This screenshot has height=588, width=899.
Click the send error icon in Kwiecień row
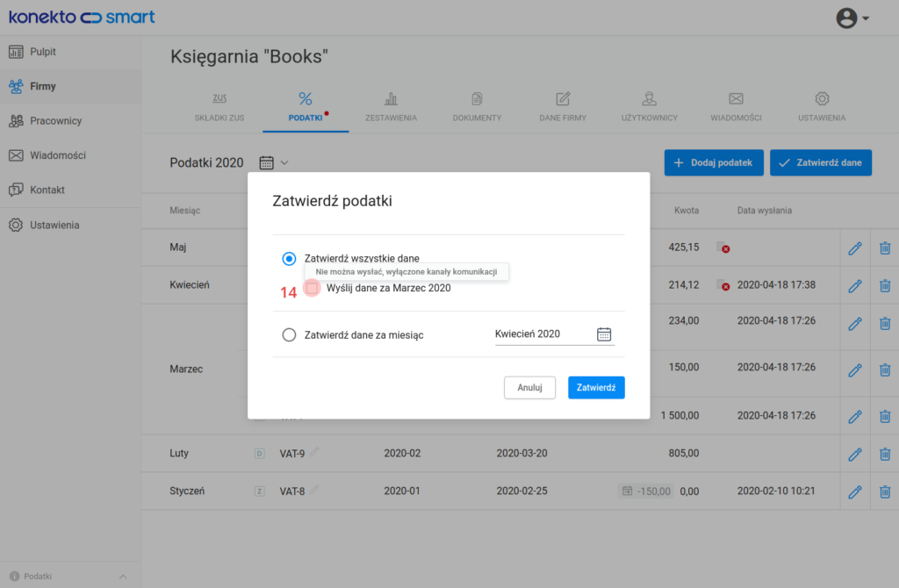723,285
